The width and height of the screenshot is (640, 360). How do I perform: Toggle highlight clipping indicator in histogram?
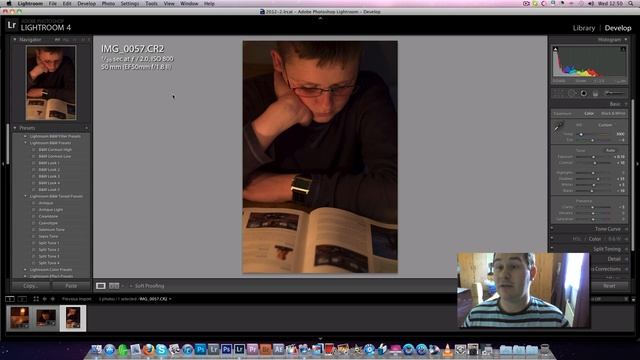(x=623, y=49)
